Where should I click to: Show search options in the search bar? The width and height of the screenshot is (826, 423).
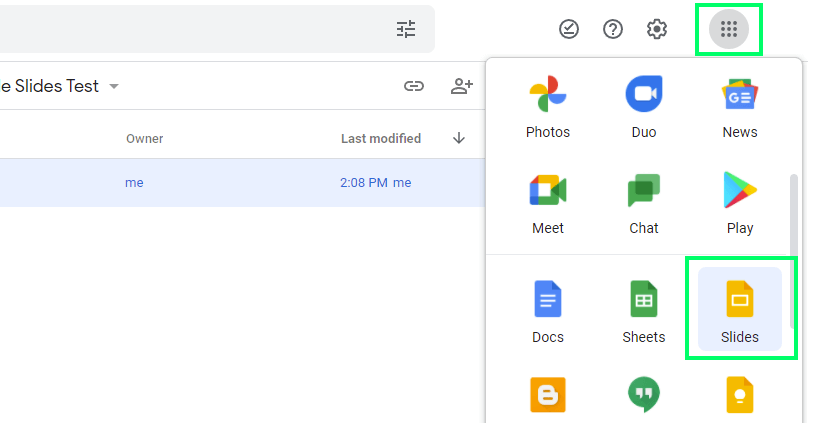[x=406, y=29]
